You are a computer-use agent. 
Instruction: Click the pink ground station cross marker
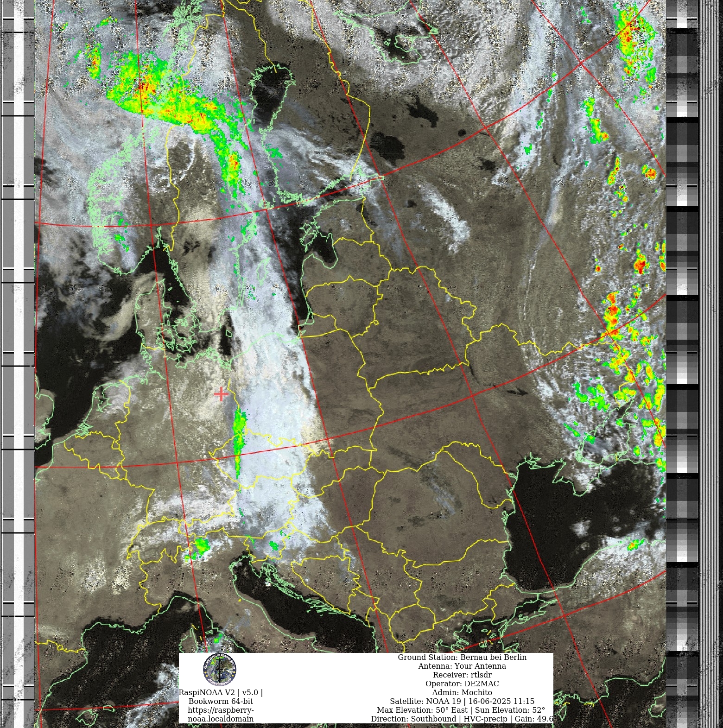[x=221, y=394]
